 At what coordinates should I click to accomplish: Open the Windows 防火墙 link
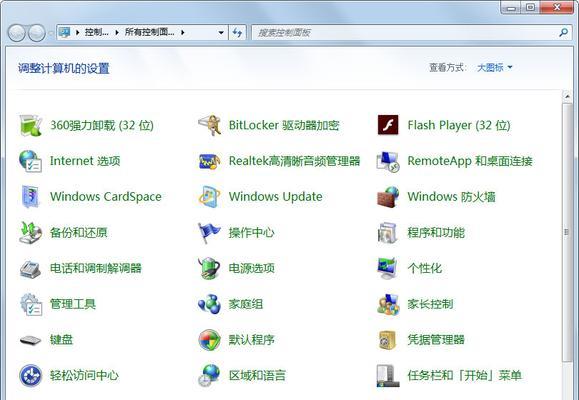pyautogui.click(x=451, y=196)
